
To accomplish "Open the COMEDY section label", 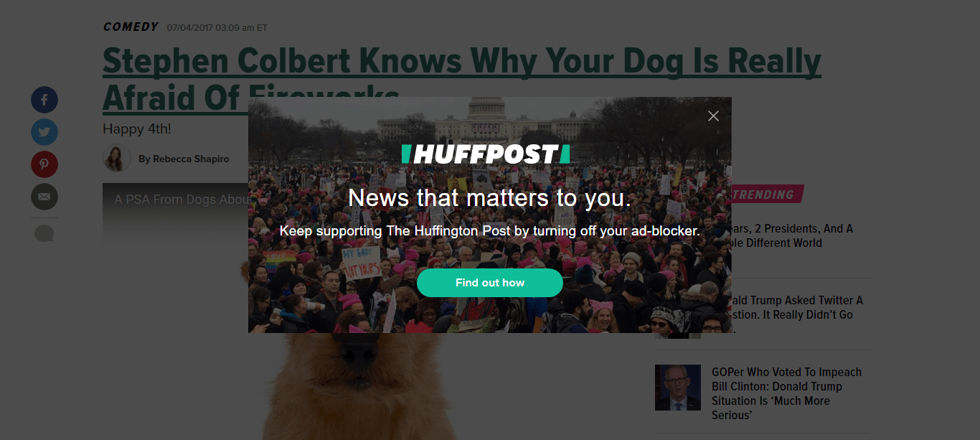I will (131, 27).
